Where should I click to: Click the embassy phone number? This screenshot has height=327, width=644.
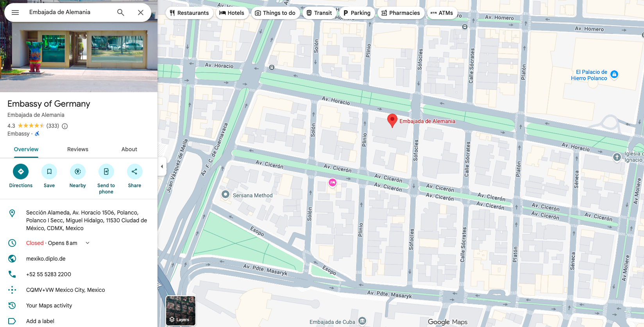coord(48,274)
